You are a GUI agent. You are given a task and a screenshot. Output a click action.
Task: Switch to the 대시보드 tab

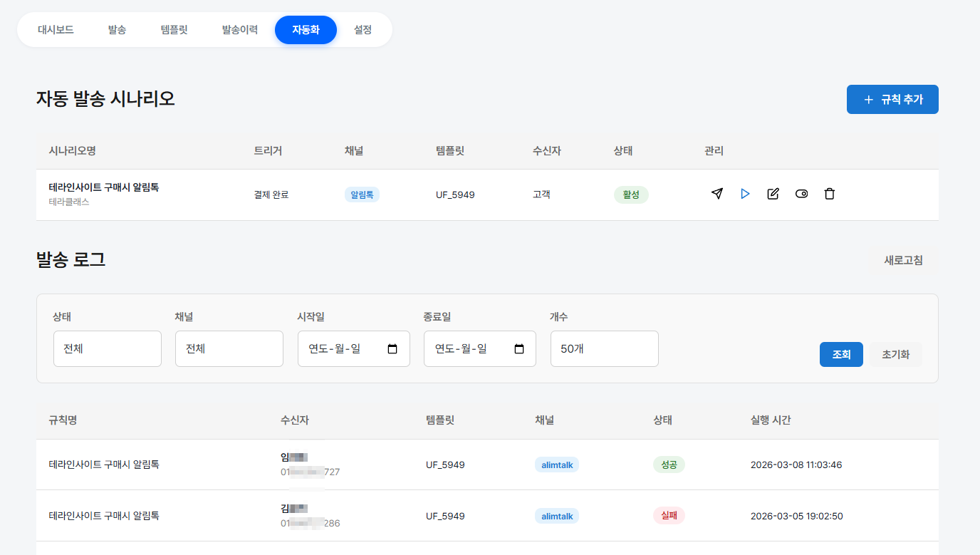coord(56,30)
